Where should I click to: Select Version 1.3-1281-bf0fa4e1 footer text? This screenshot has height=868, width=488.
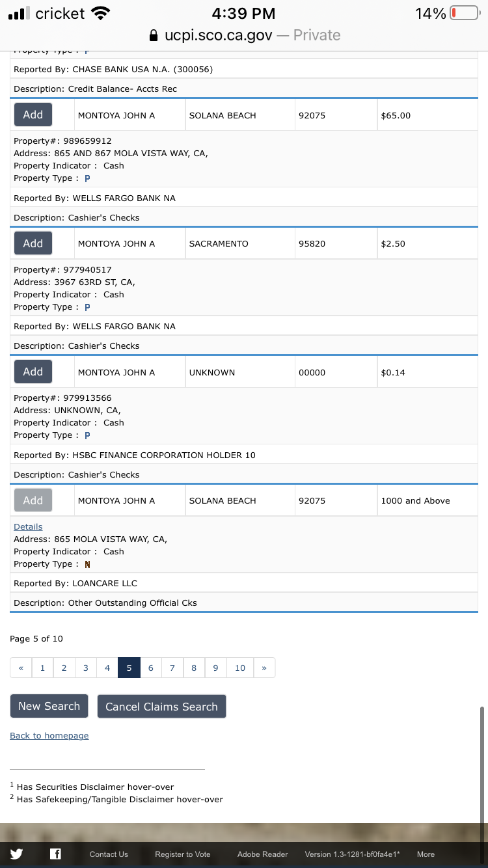click(353, 854)
